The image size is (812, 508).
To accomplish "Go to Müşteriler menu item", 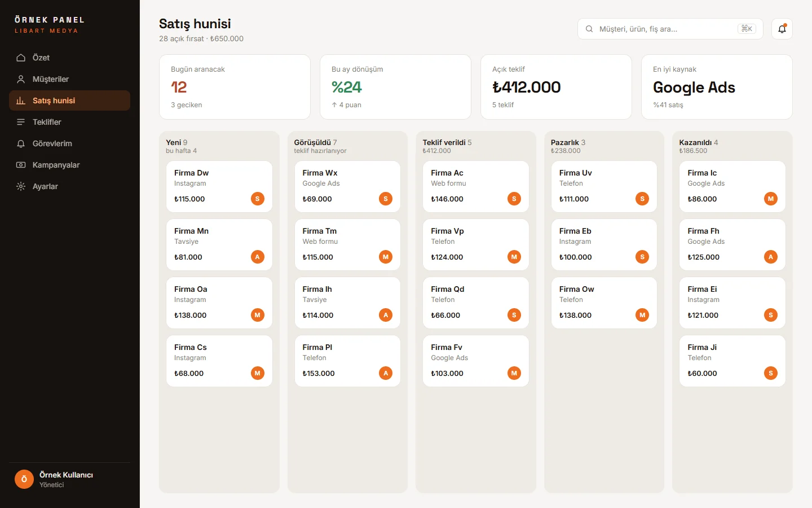I will pyautogui.click(x=70, y=79).
